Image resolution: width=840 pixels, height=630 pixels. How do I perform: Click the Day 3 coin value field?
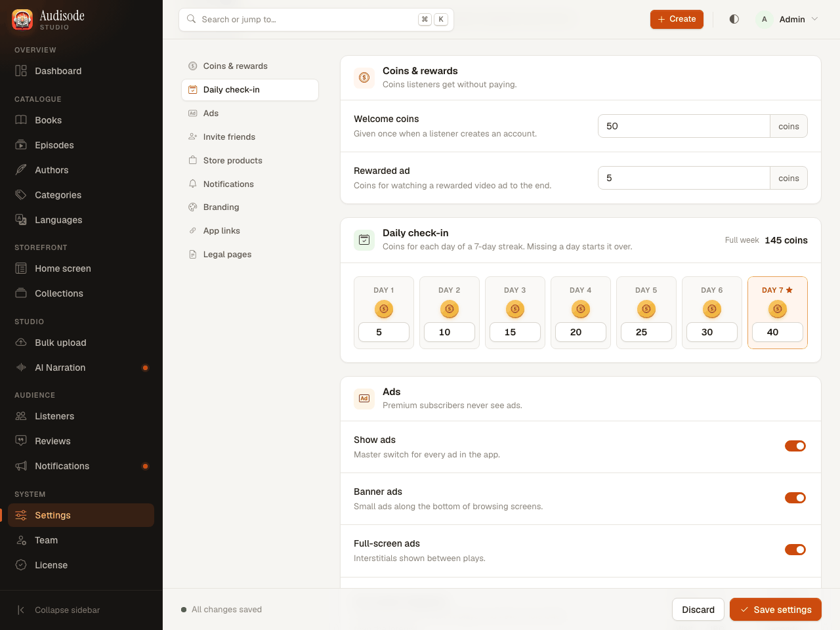click(515, 332)
